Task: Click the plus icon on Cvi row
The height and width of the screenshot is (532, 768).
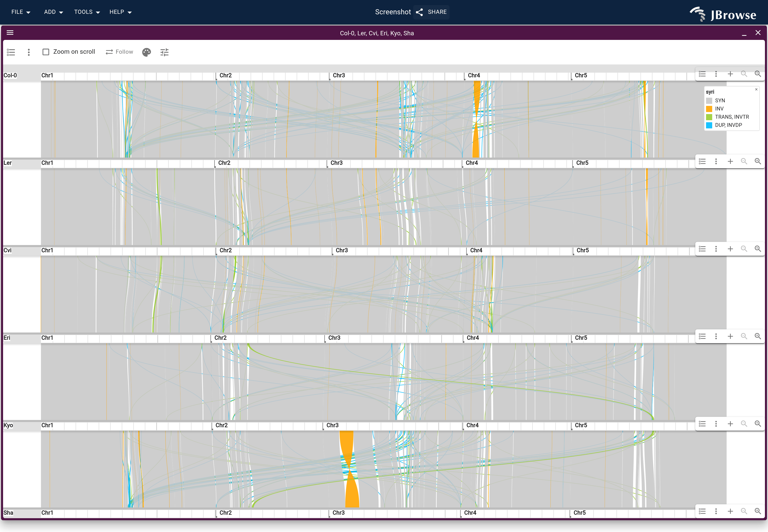Action: coord(730,249)
